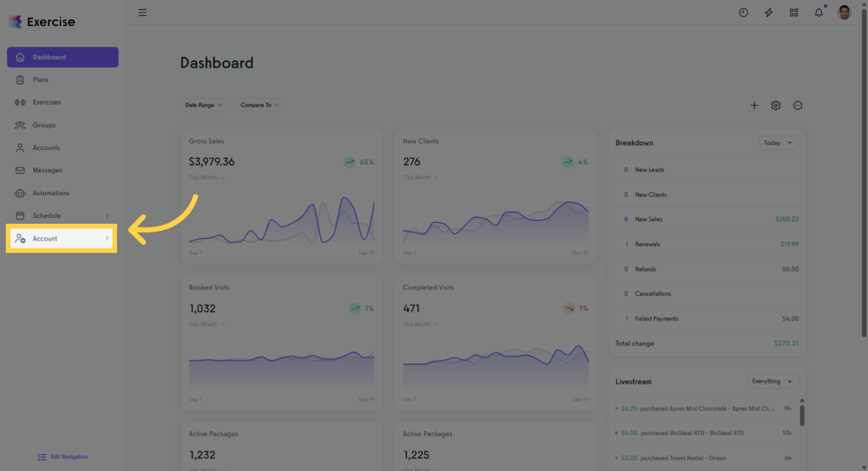Open the Breakdown Today dropdown

pos(778,143)
